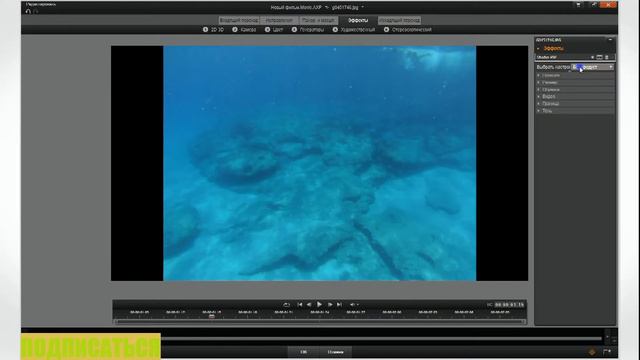Switch to the first leftmost tab
The width and height of the screenshot is (640, 360).
click(x=239, y=20)
